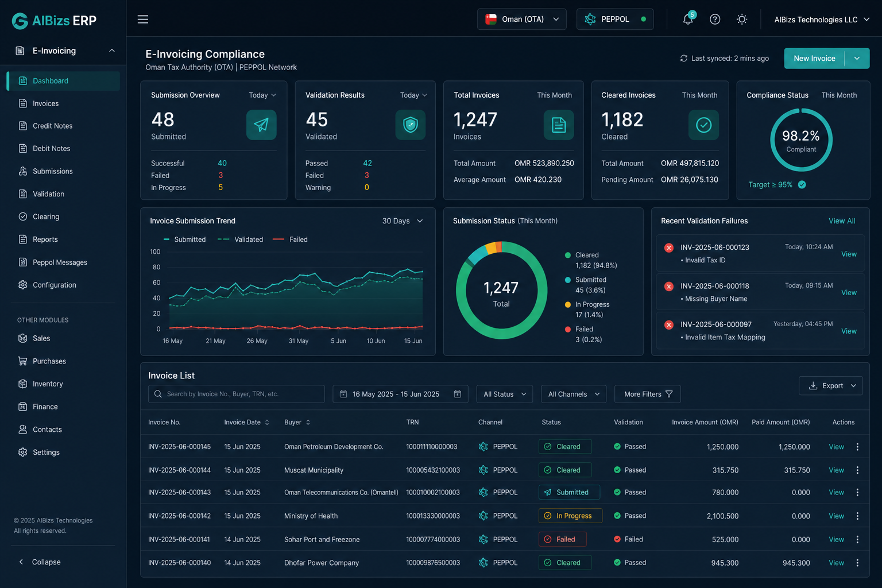882x588 pixels.
Task: Click the Inventory sidebar icon
Action: pyautogui.click(x=23, y=384)
